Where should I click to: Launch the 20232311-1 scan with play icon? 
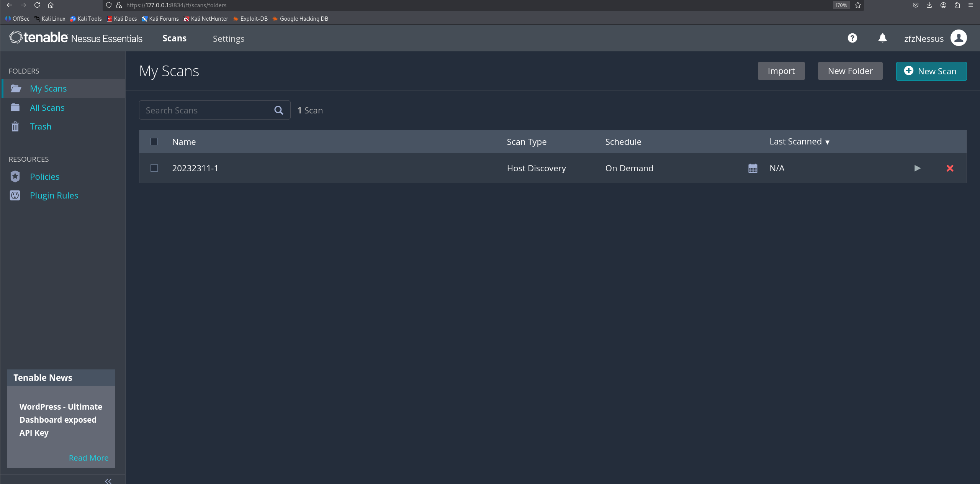[917, 168]
